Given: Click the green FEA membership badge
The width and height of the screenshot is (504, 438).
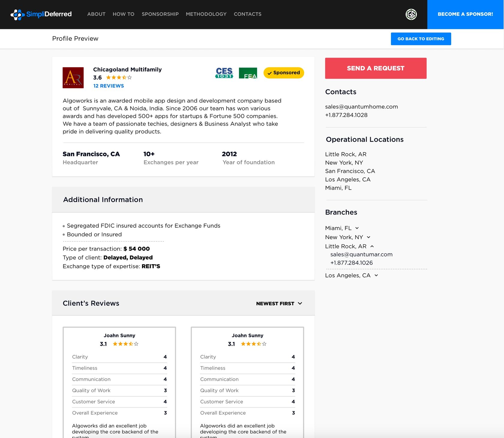Looking at the screenshot, I should 248,73.
